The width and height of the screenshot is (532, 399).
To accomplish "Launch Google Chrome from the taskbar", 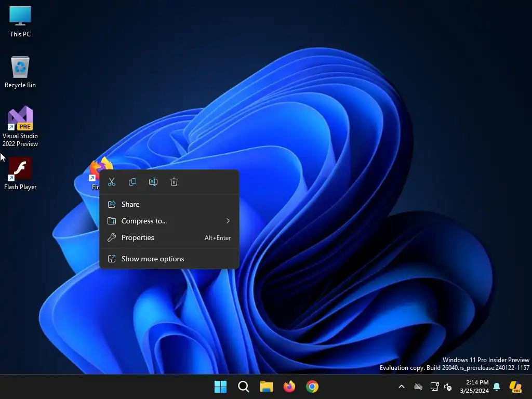I will (x=312, y=387).
